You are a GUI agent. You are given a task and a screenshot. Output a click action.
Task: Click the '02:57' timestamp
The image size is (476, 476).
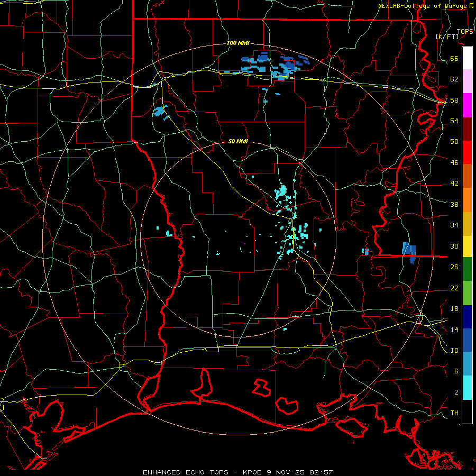pyautogui.click(x=321, y=472)
